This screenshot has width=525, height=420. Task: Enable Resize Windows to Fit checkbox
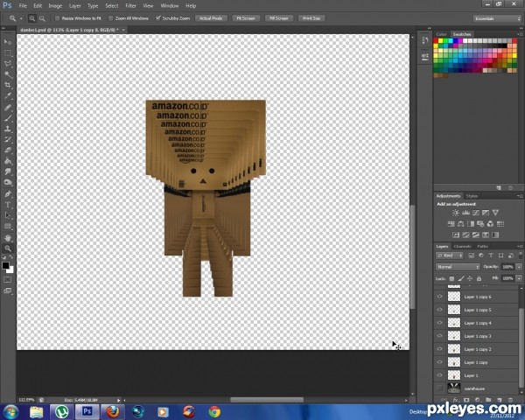(x=57, y=18)
